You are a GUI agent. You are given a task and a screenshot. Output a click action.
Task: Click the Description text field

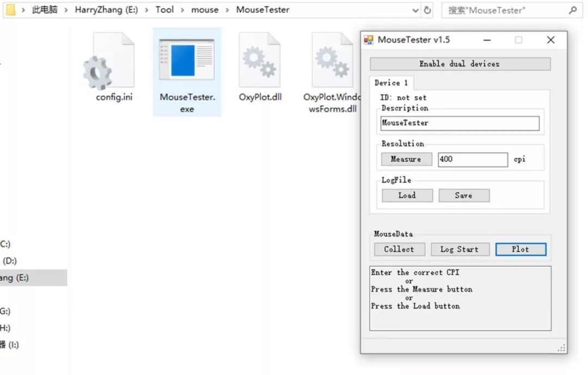click(460, 123)
